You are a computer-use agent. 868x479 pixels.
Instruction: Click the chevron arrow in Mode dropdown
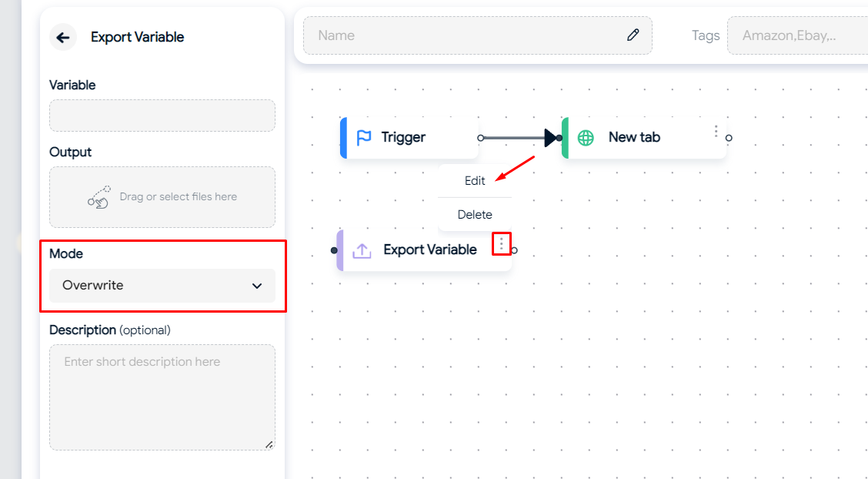257,286
